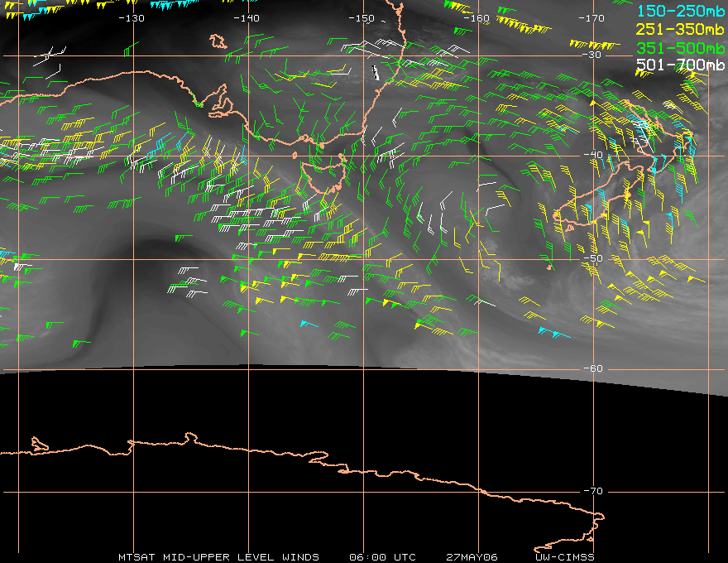
Task: Click the -50 latitude label
Action: (x=593, y=258)
